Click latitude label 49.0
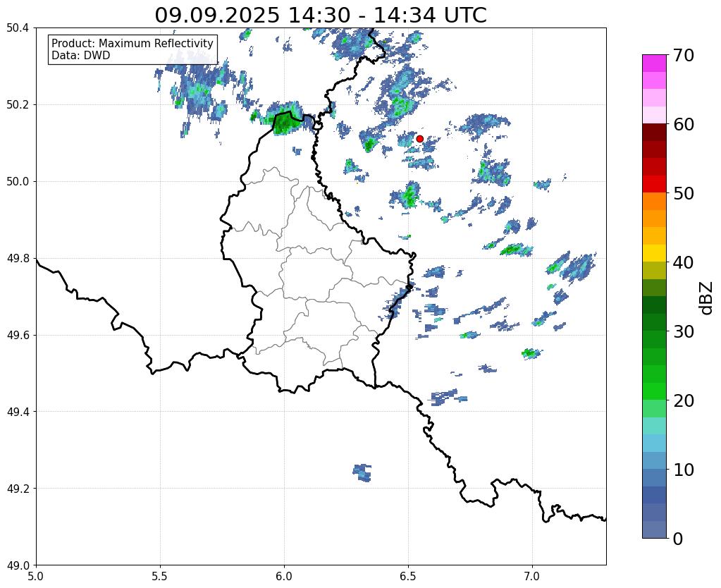The image size is (721, 588). point(18,565)
